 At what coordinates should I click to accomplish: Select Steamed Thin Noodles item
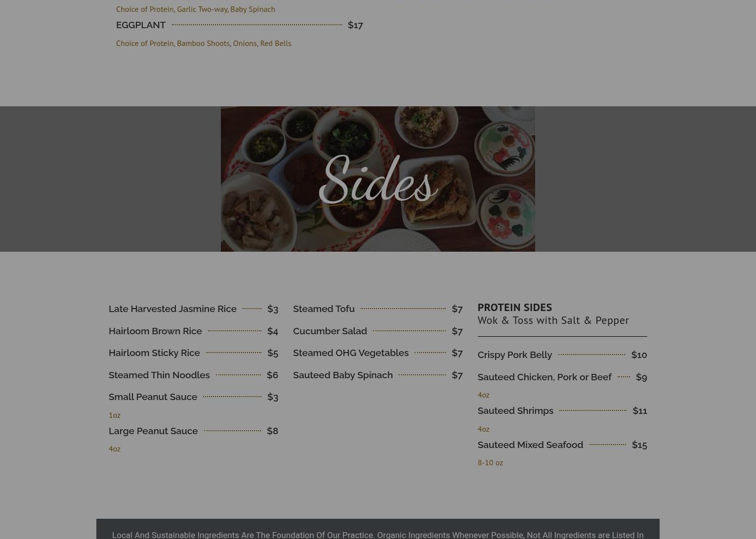click(x=159, y=375)
